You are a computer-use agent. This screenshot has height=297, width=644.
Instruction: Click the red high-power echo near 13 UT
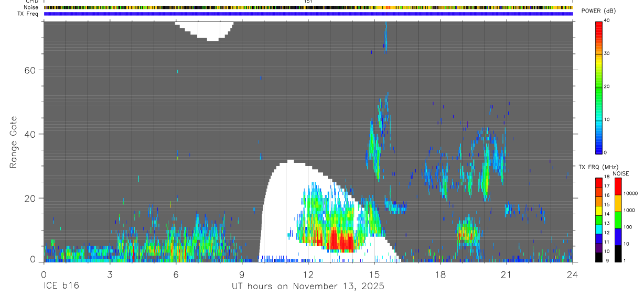[x=334, y=240]
